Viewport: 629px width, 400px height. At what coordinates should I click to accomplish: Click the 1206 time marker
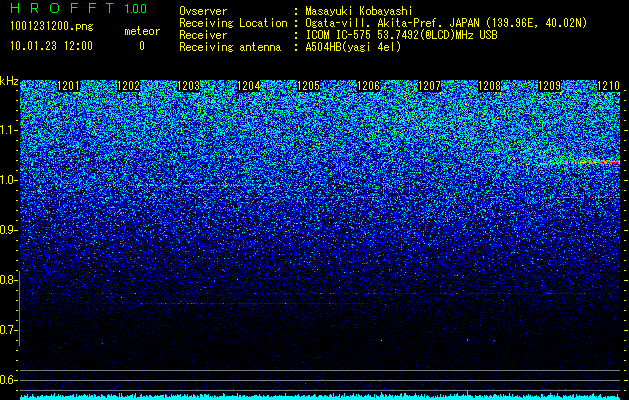tap(369, 86)
